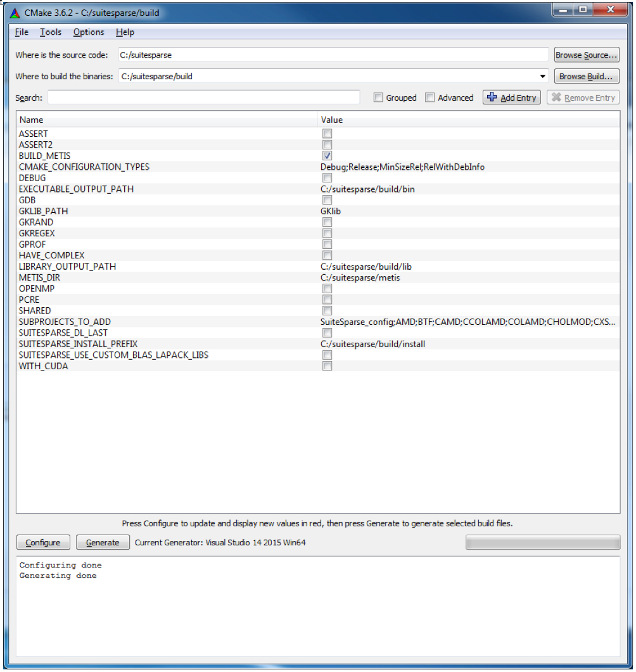Click the C:/suitesparse/build/install value
The width and height of the screenshot is (636, 672).
pyautogui.click(x=374, y=344)
